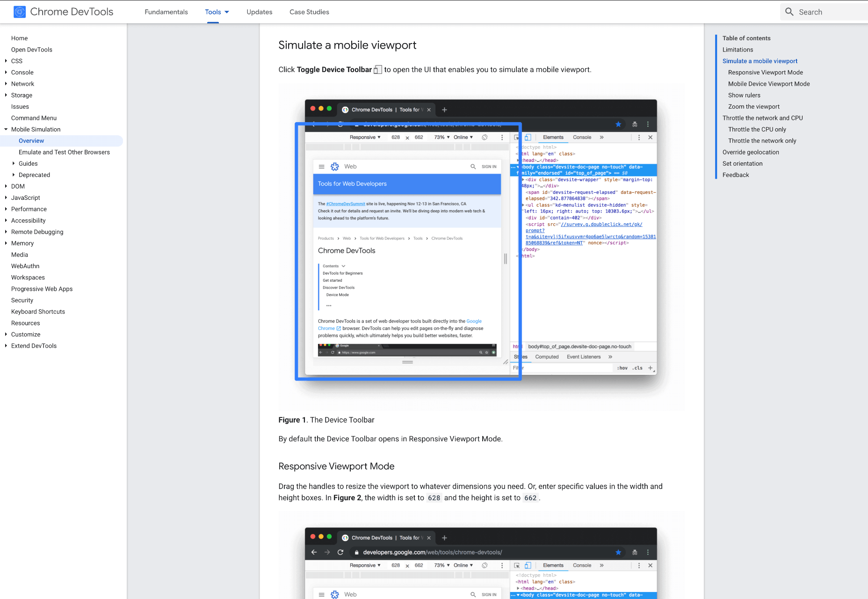
Task: Expand the Network sidebar section
Action: pos(6,84)
